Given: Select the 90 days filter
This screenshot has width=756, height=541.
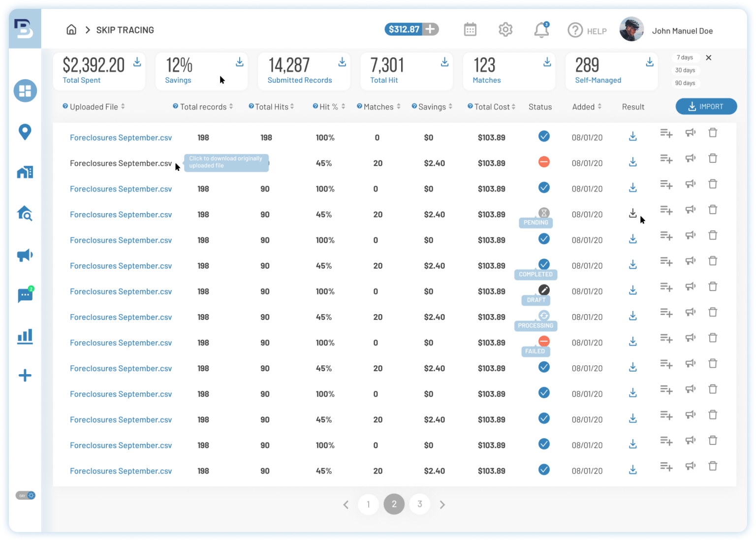Looking at the screenshot, I should coord(685,83).
